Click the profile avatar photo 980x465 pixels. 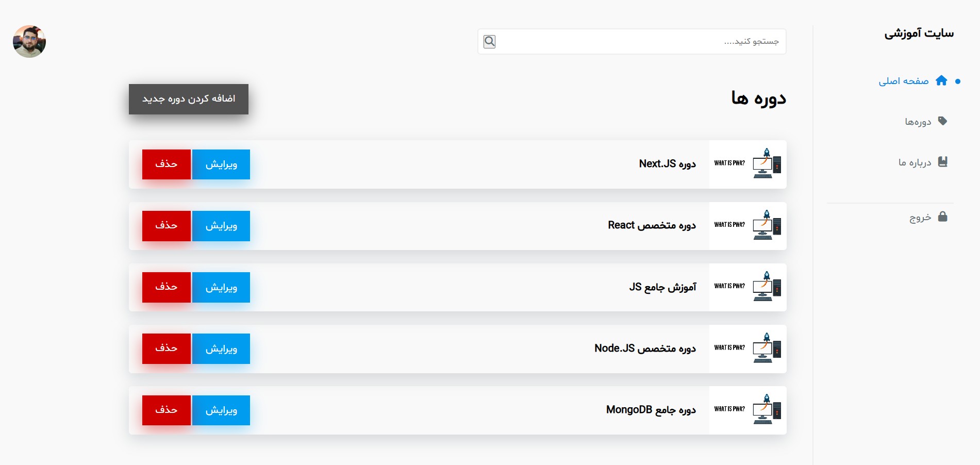[29, 41]
